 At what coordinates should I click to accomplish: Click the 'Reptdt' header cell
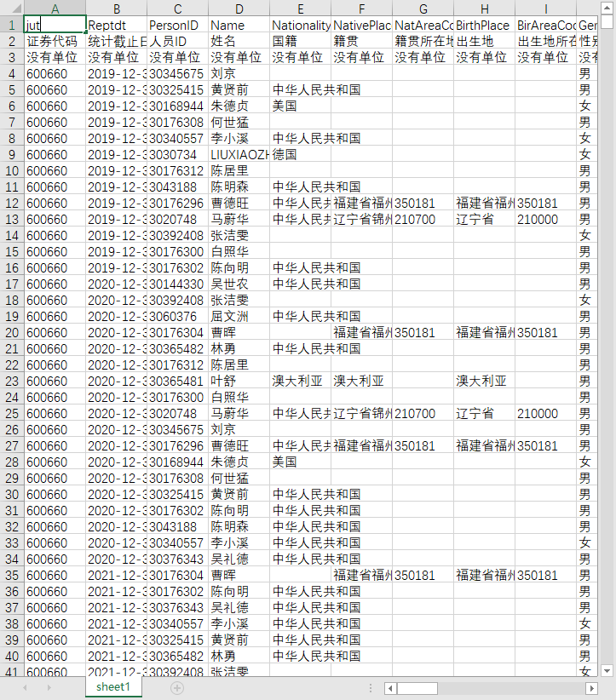coord(116,25)
